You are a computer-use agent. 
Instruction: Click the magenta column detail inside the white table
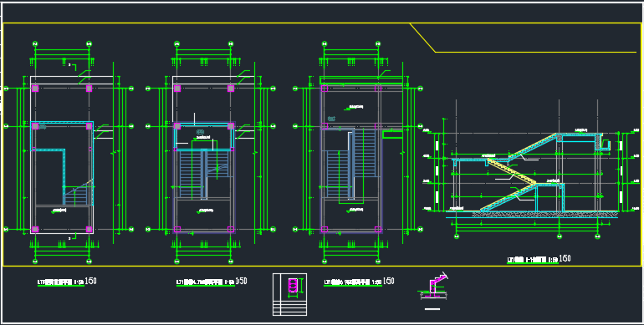point(293,285)
